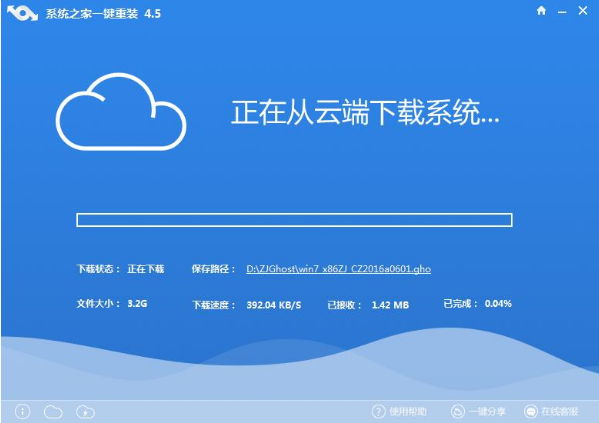
Task: Click the 下载状态 label
Action: click(x=99, y=269)
